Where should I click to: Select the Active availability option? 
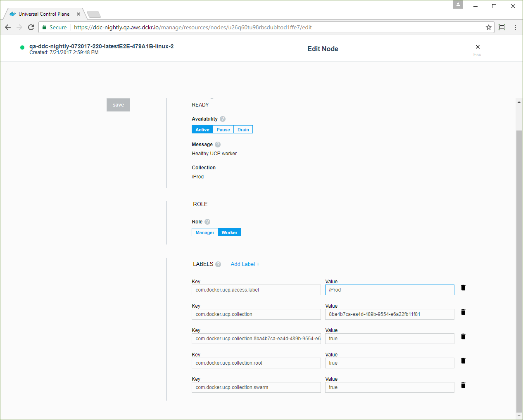point(202,130)
